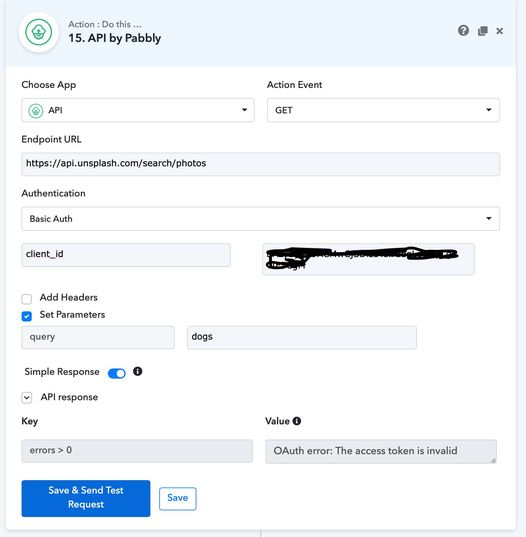Click the dogs parameter value field
Image resolution: width=526 pixels, height=537 pixels.
pyautogui.click(x=302, y=337)
